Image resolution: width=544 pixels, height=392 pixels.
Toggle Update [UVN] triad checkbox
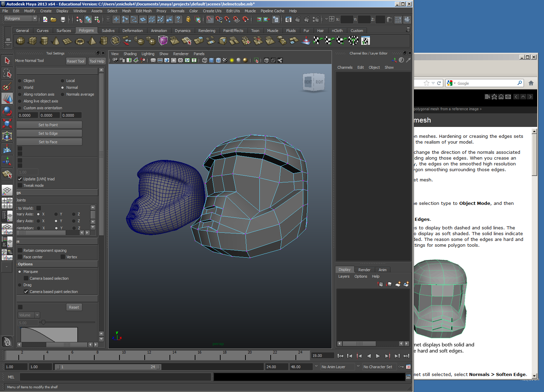tap(20, 179)
